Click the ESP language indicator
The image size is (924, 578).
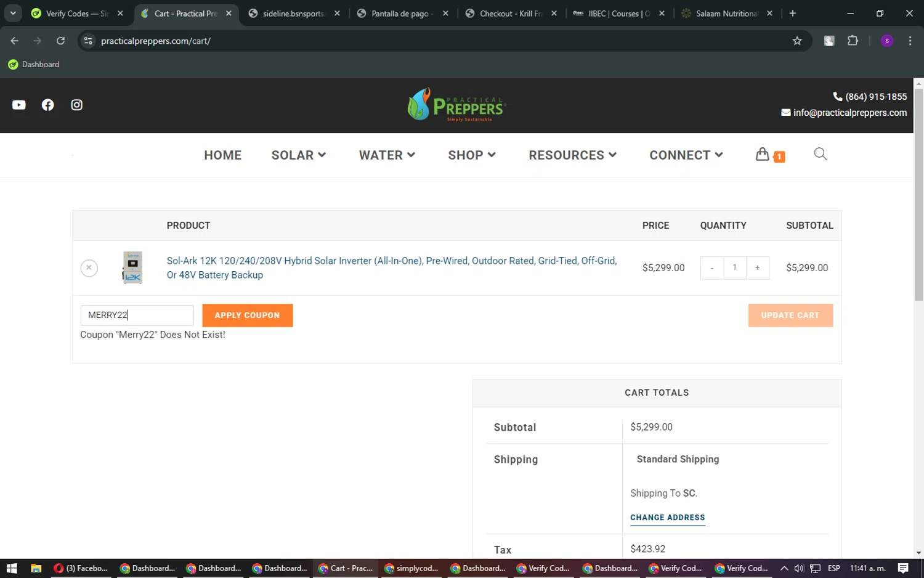[834, 568]
